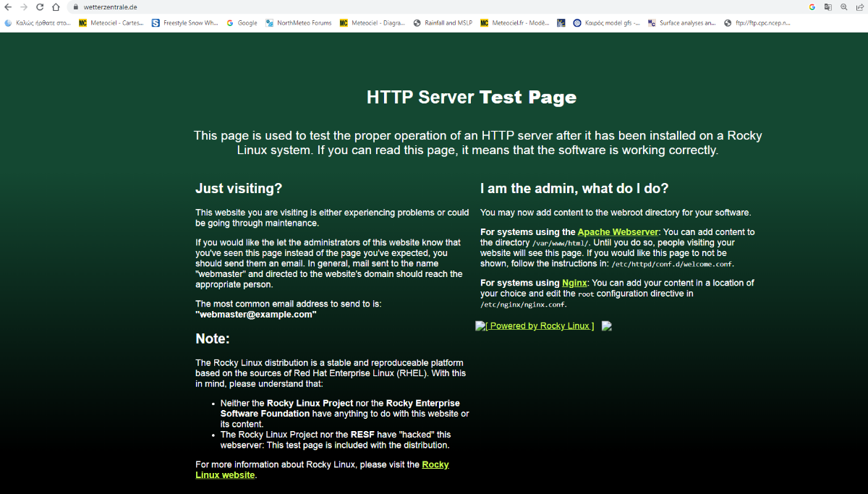Open the Google icon in the address bar
Image resolution: width=868 pixels, height=494 pixels.
(x=812, y=7)
